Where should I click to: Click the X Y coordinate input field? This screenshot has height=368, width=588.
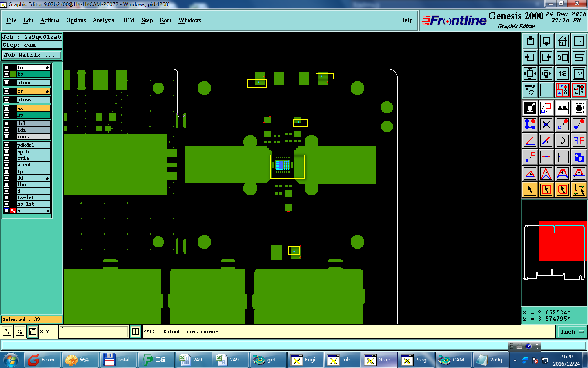(x=94, y=332)
